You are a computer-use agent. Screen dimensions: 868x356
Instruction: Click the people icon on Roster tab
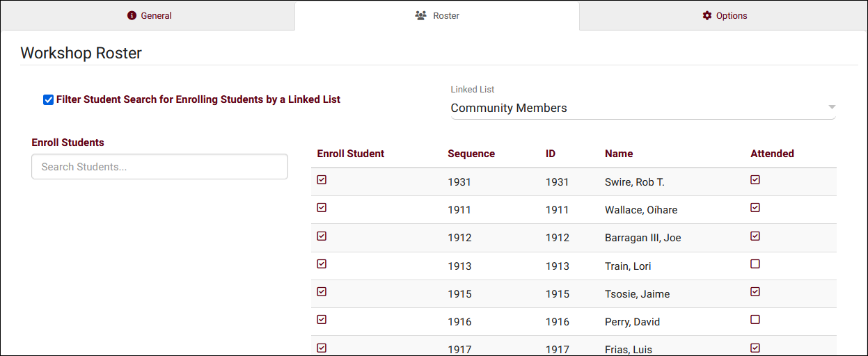420,15
